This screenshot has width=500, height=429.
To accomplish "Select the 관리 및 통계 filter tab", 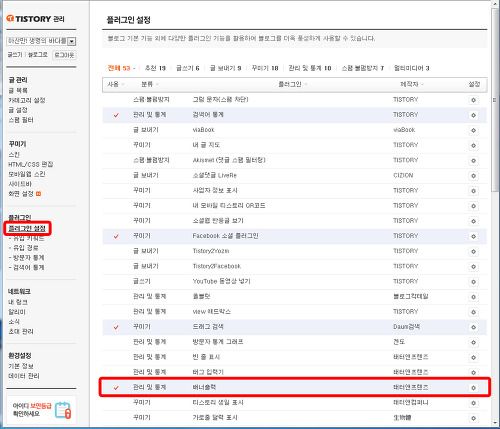I will [x=310, y=68].
